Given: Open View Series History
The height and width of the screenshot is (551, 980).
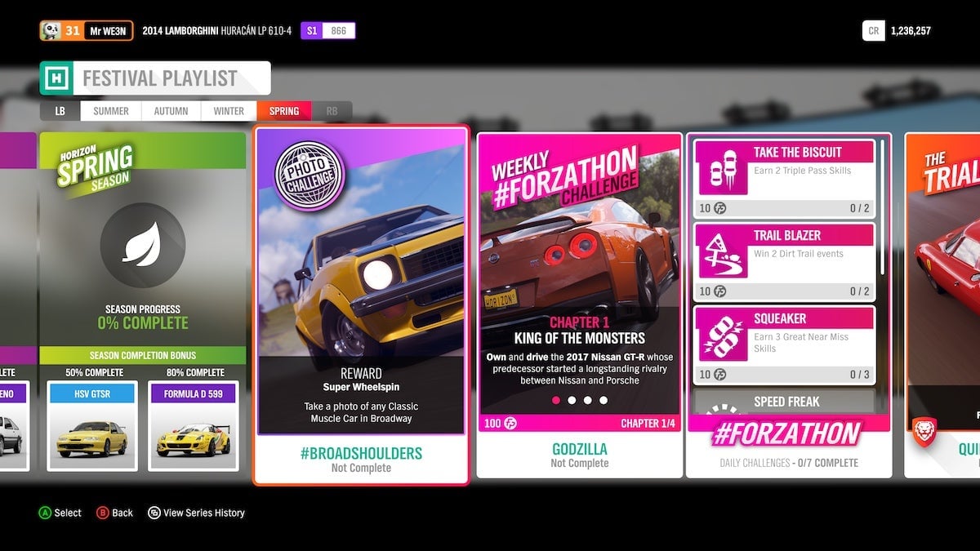Looking at the screenshot, I should 196,513.
